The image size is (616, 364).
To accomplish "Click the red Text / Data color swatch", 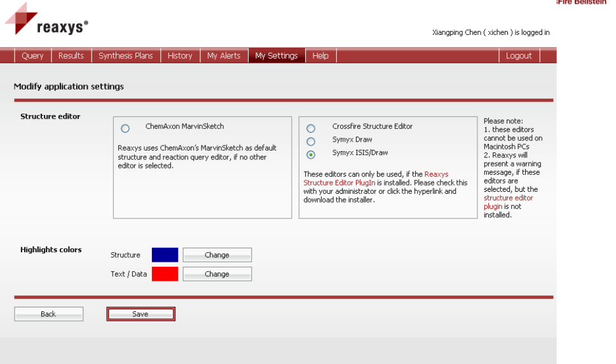I will pyautogui.click(x=165, y=274).
